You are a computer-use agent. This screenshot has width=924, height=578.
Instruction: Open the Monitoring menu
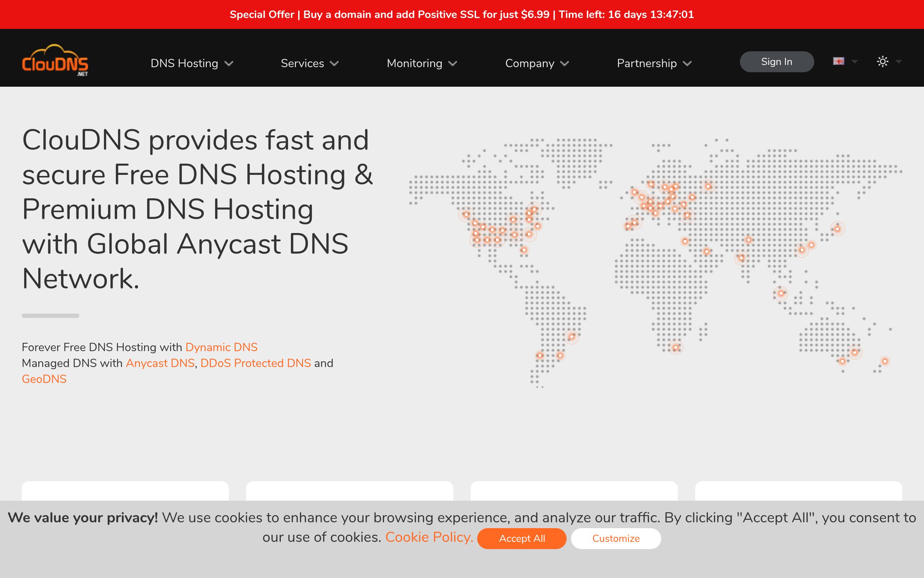415,63
